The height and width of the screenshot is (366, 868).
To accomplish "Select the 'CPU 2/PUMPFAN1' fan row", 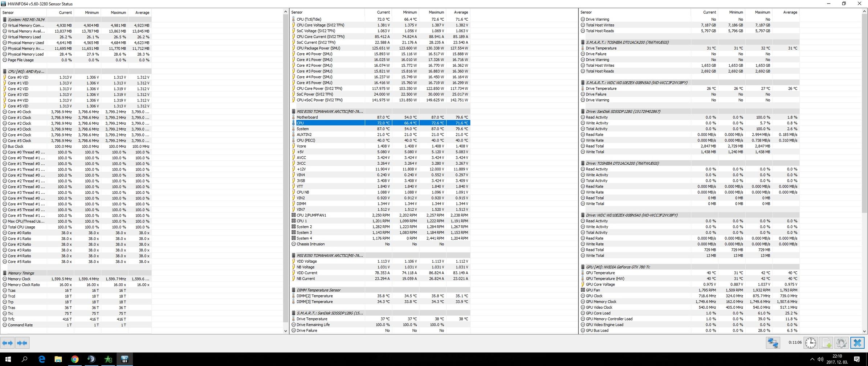I will (x=380, y=215).
